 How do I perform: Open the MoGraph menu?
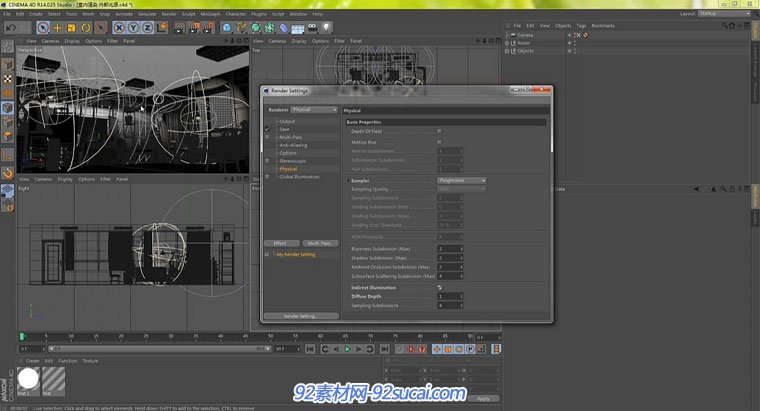point(210,14)
